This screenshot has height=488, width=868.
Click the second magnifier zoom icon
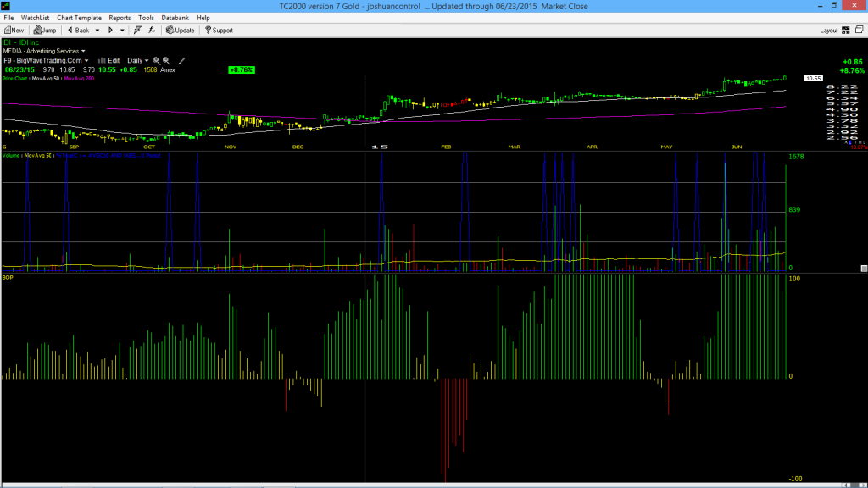click(x=167, y=61)
